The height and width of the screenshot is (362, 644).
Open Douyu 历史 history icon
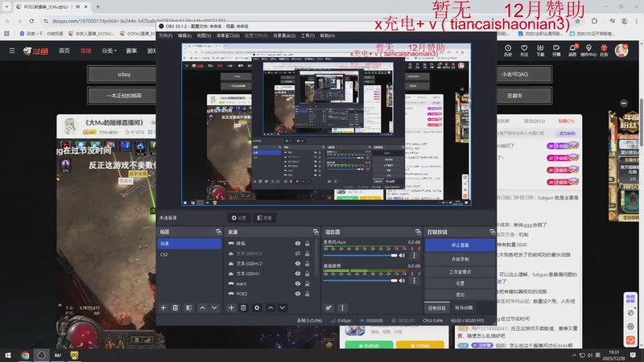[x=508, y=51]
